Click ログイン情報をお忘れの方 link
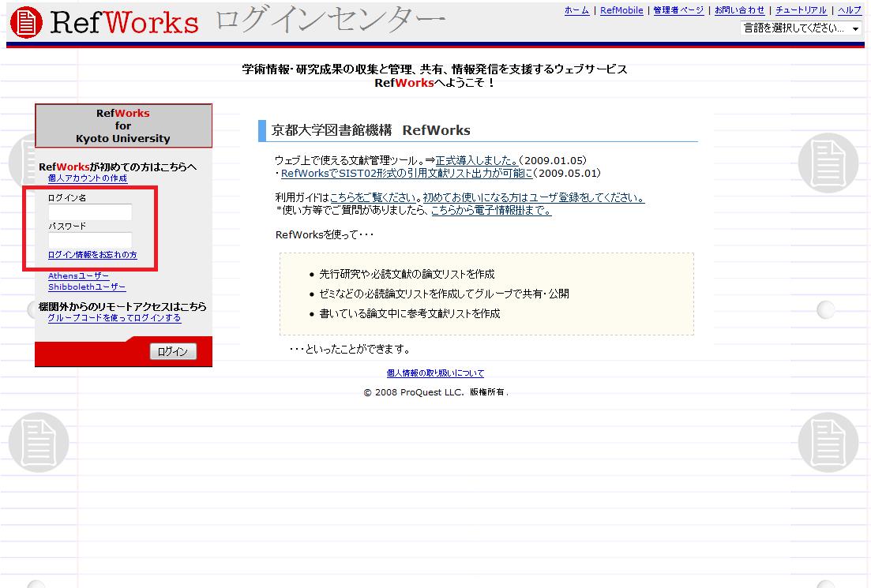This screenshot has height=588, width=871. tap(92, 255)
